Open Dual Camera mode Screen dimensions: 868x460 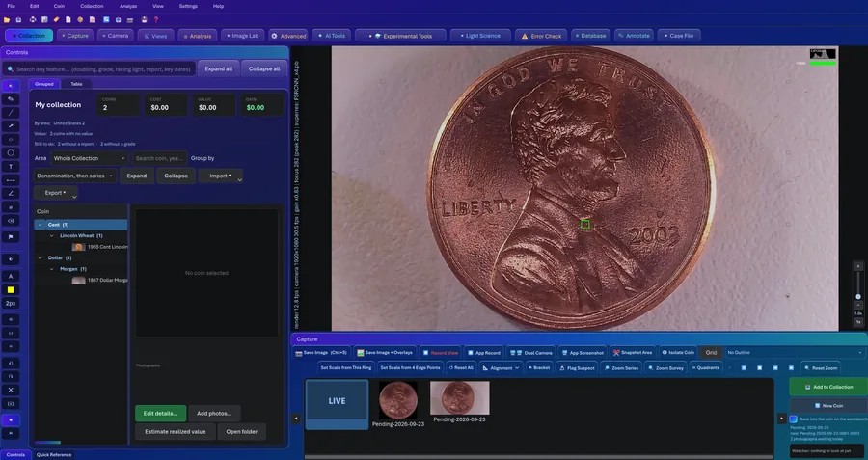click(530, 353)
